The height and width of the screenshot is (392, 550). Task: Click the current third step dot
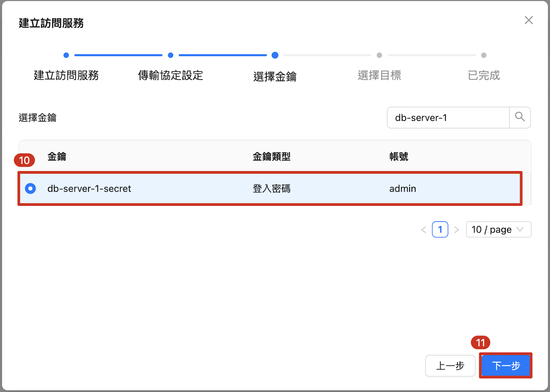pos(275,55)
